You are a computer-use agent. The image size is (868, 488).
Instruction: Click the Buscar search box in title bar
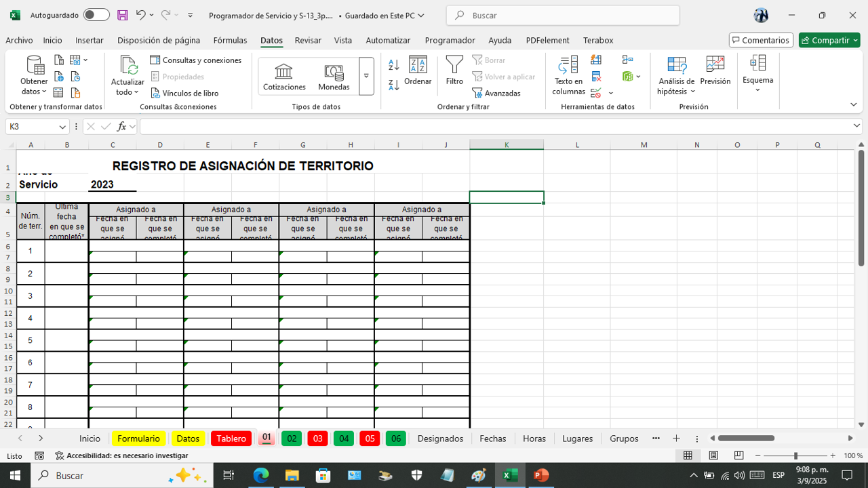point(563,15)
